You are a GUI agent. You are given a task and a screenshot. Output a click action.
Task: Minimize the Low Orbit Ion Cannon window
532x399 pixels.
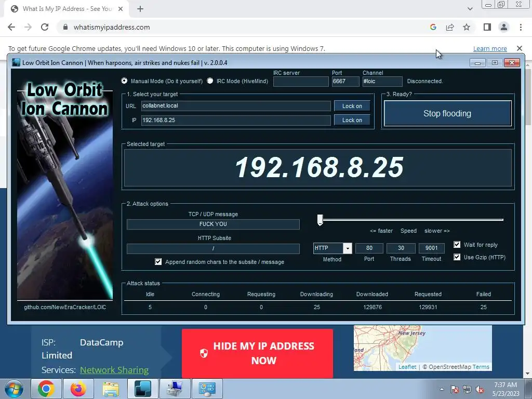point(477,63)
